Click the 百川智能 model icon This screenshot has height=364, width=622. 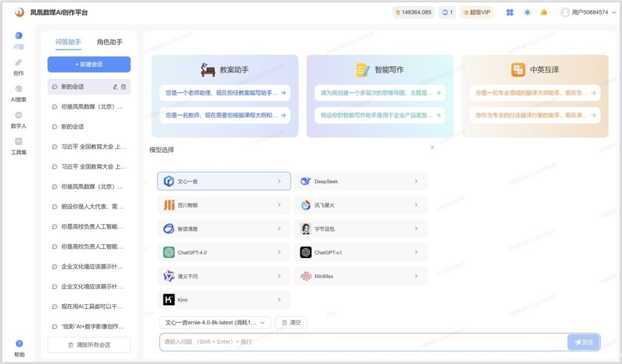(x=169, y=205)
